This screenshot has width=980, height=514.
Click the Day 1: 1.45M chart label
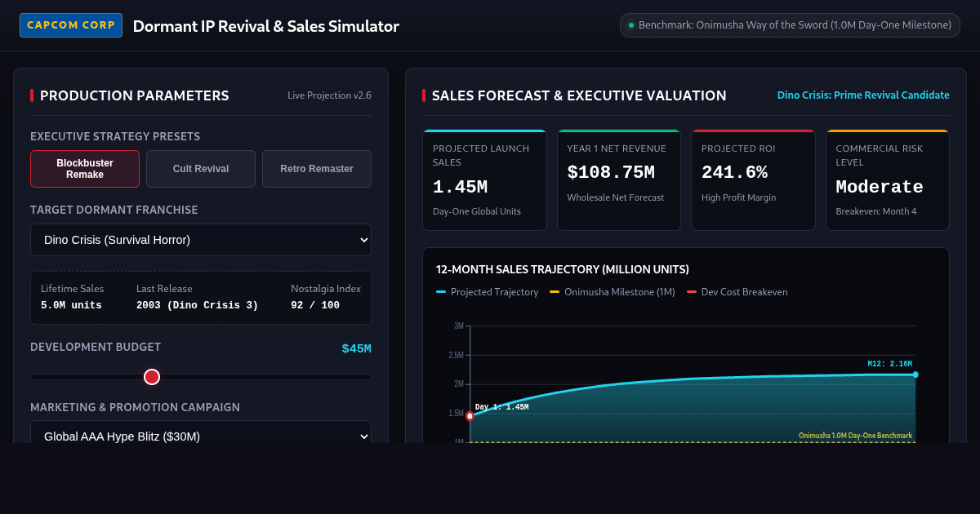click(x=501, y=407)
